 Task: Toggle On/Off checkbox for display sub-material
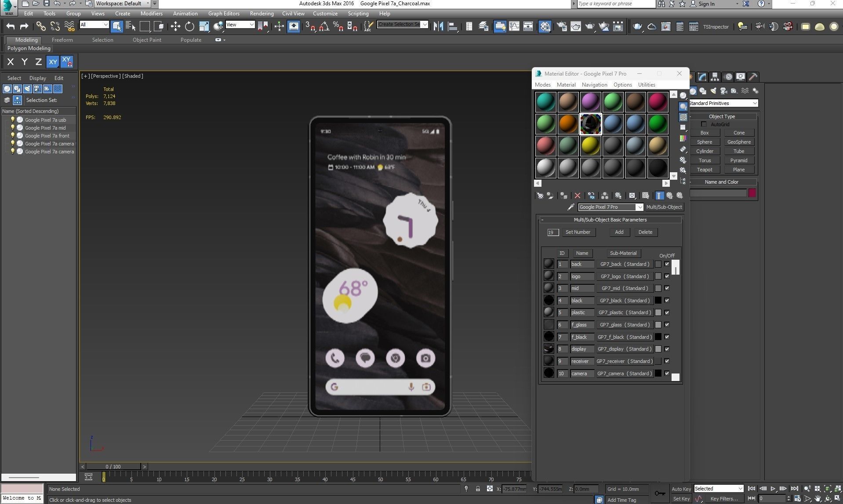(667, 349)
